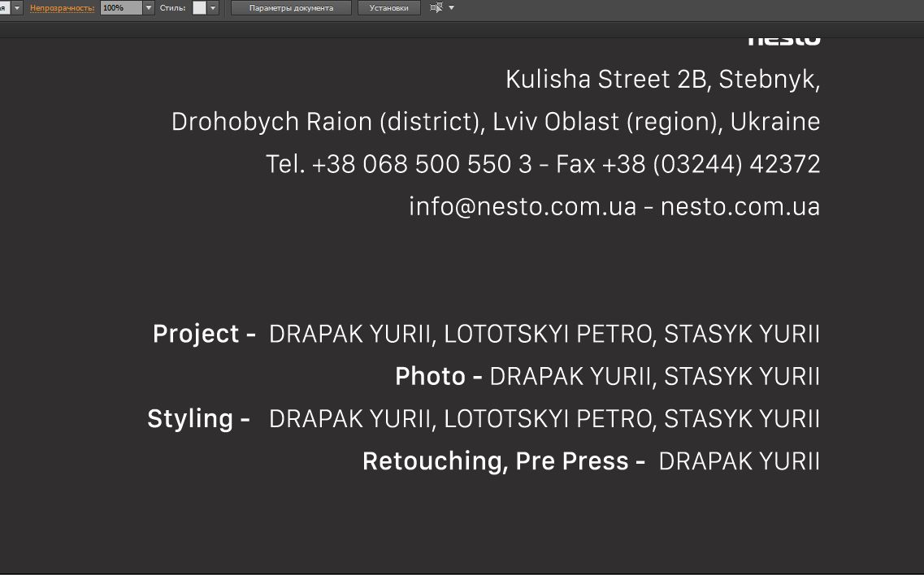Viewport: 924px width, 575px height.
Task: Click the selection options icon in control bar
Action: [436, 8]
